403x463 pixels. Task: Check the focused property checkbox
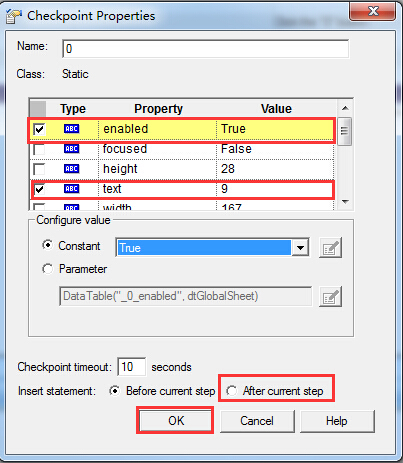(x=39, y=149)
